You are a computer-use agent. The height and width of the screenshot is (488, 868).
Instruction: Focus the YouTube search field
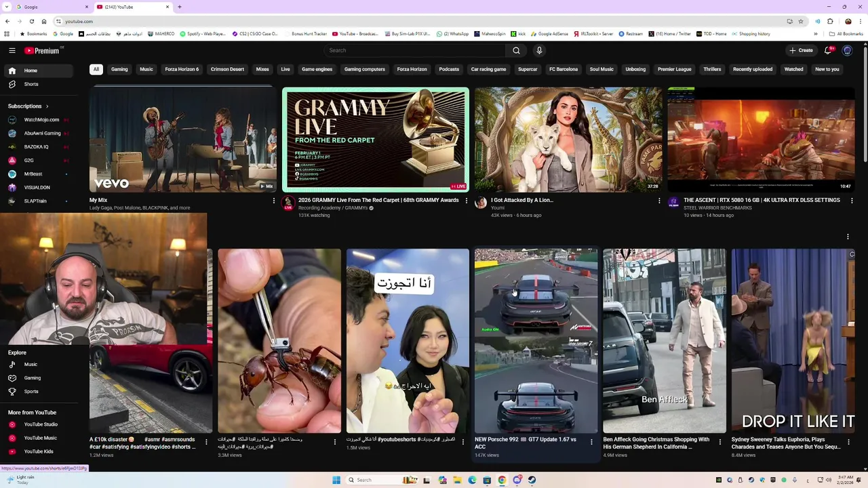pos(415,50)
